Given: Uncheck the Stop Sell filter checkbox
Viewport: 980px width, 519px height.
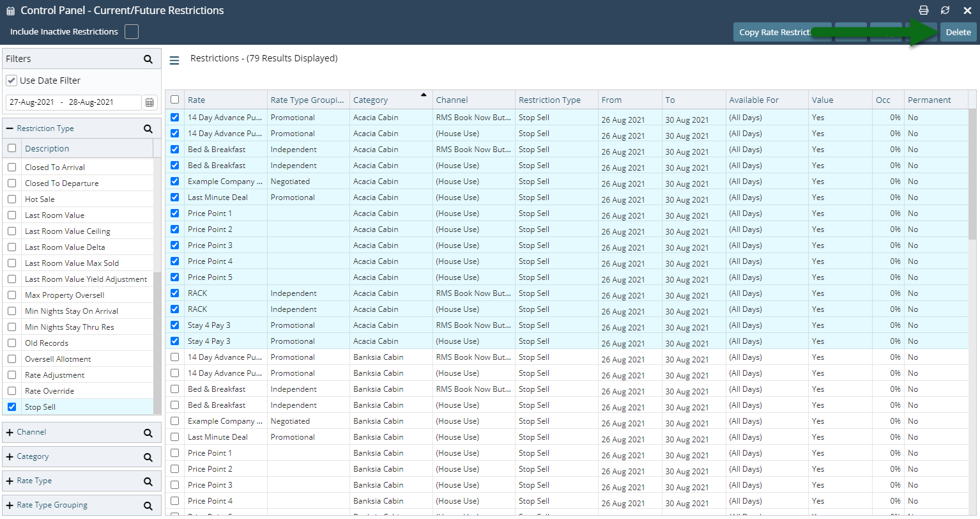Looking at the screenshot, I should pyautogui.click(x=11, y=407).
